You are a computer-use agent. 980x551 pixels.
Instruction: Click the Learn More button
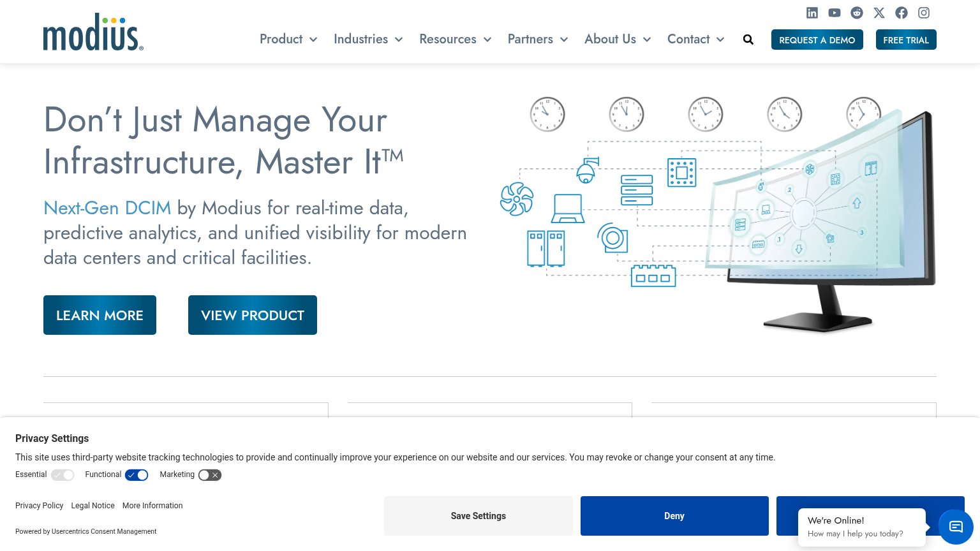tap(100, 315)
